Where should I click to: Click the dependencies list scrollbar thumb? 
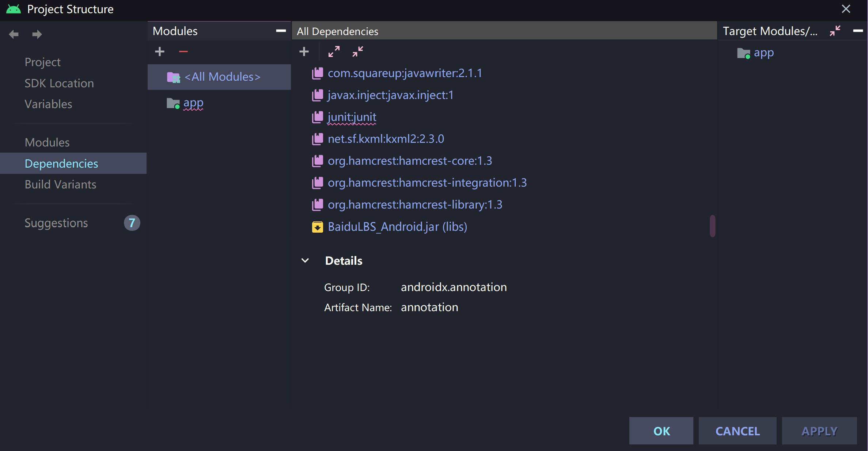[712, 226]
